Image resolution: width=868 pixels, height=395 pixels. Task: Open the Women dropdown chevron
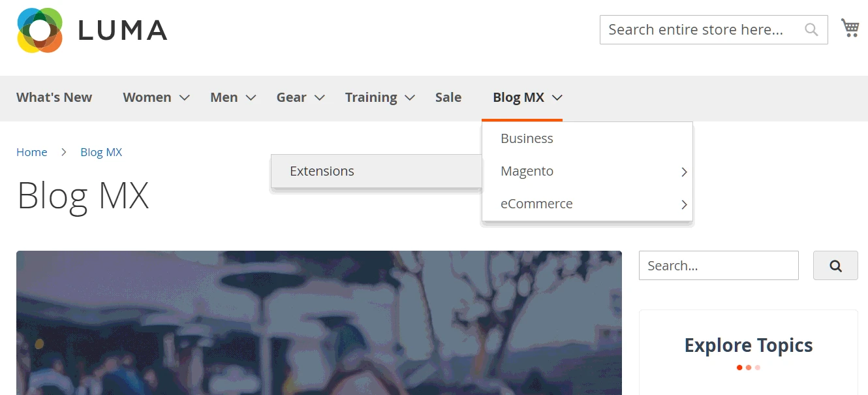[185, 98]
